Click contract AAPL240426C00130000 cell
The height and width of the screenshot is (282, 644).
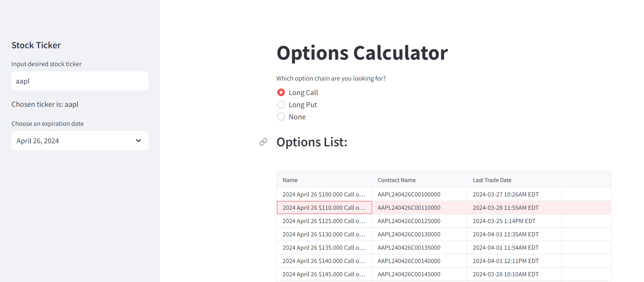tap(409, 234)
